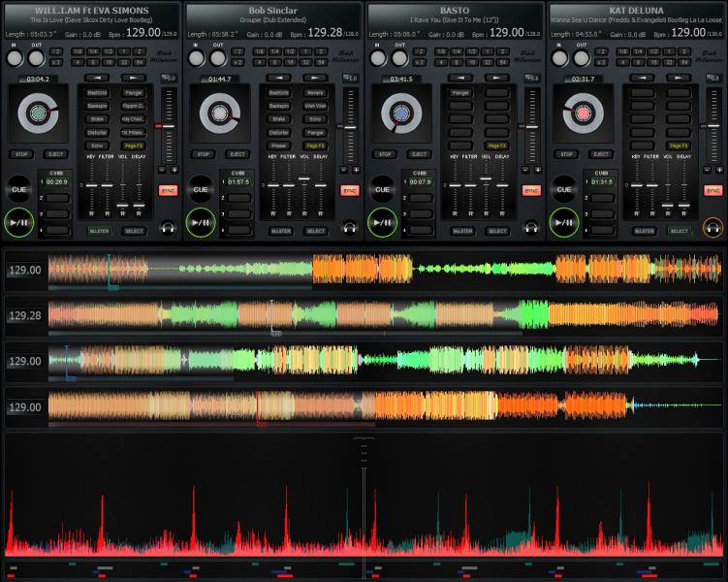Disable headphone monitoring on the KAT DELUNA deck
The image size is (728, 582).
click(x=712, y=228)
